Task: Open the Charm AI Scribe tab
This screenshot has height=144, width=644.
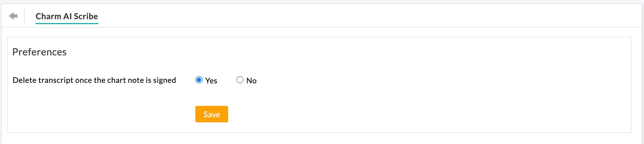Action: (x=67, y=16)
